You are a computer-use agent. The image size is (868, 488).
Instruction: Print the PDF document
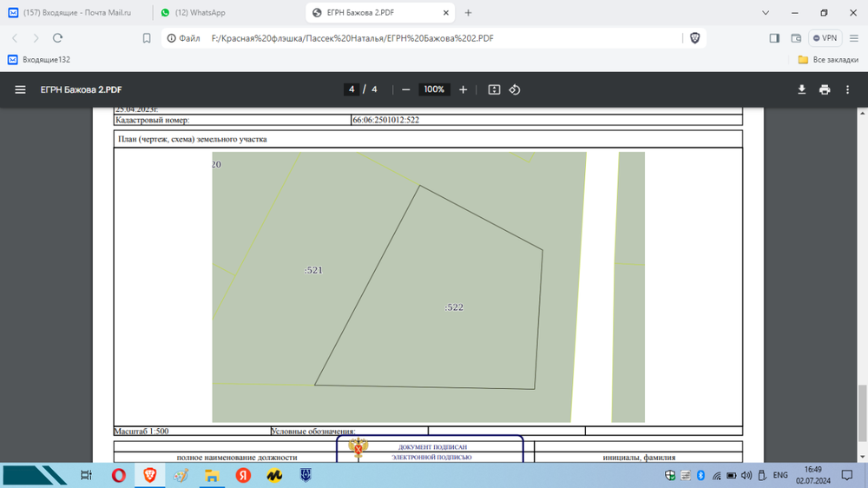tap(825, 89)
